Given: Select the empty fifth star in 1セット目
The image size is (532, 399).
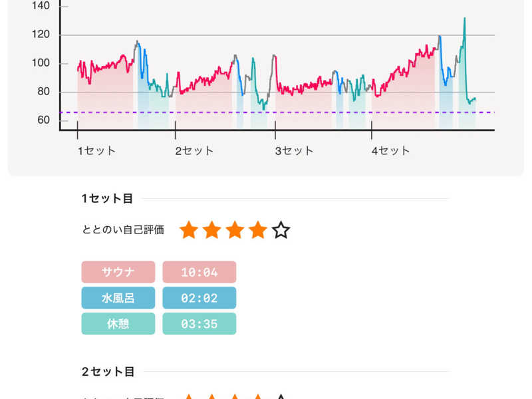Looking at the screenshot, I should [x=281, y=231].
